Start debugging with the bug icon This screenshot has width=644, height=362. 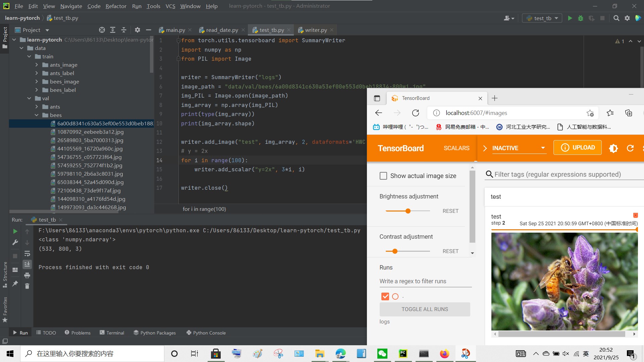click(x=581, y=18)
